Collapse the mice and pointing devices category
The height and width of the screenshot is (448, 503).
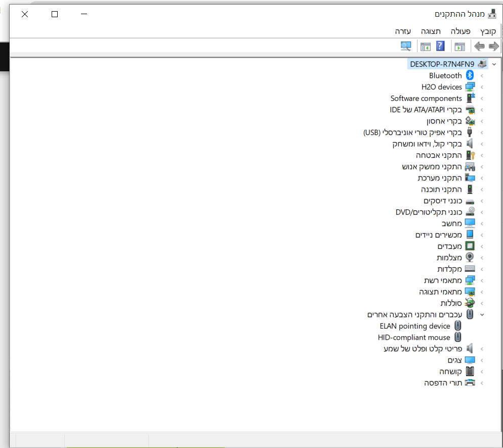click(482, 315)
